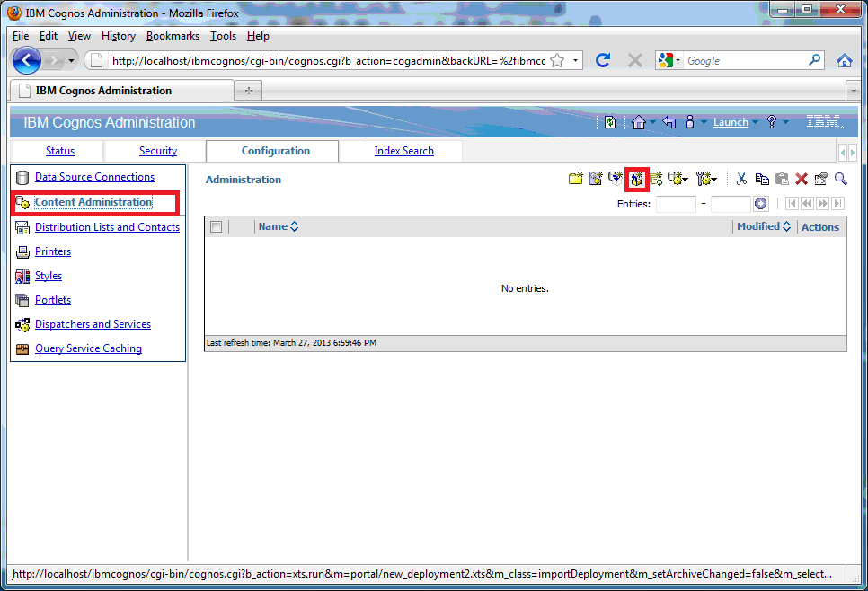
Task: Click the Printers icon in sidebar
Action: (x=22, y=252)
